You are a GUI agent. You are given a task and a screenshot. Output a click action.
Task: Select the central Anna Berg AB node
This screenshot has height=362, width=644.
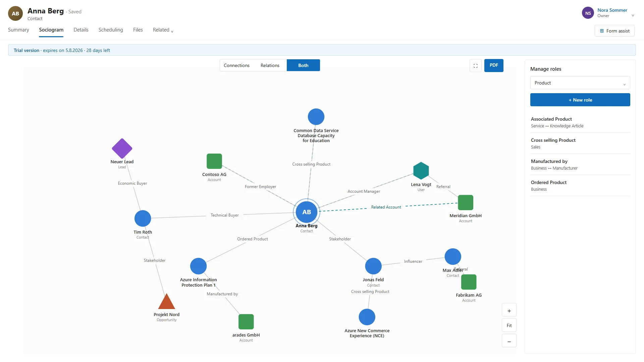coord(307,212)
